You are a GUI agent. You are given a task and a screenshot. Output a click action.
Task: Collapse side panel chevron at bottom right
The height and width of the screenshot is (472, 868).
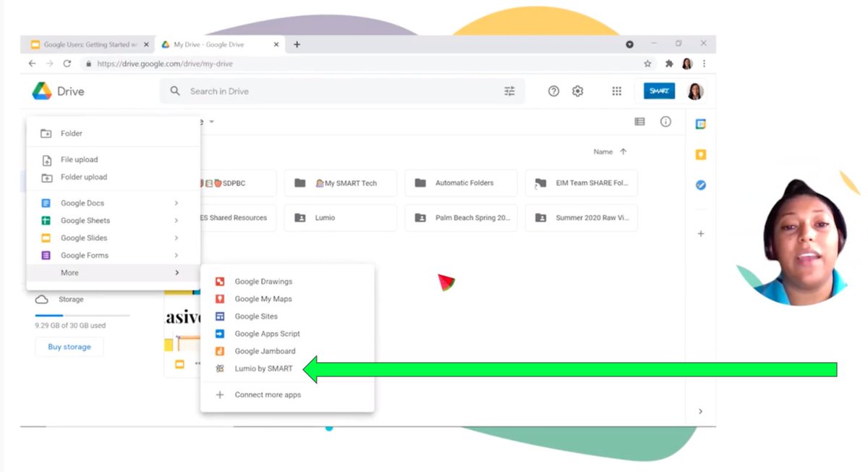click(x=700, y=411)
